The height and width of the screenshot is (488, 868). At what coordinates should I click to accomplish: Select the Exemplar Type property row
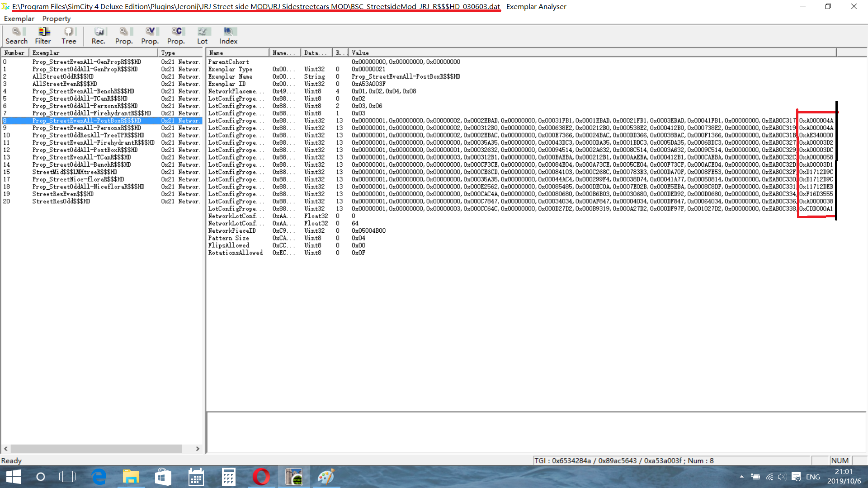click(x=521, y=69)
